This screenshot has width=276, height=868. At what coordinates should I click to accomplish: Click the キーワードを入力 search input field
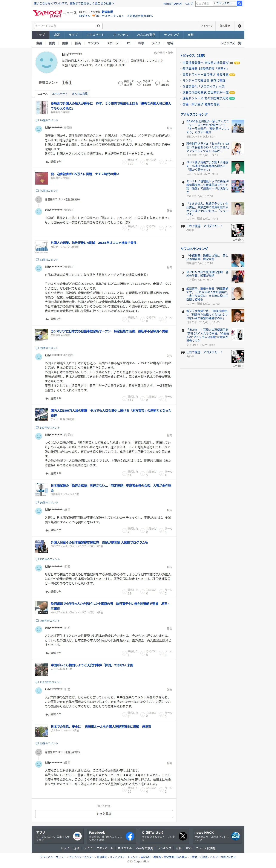(64, 26)
